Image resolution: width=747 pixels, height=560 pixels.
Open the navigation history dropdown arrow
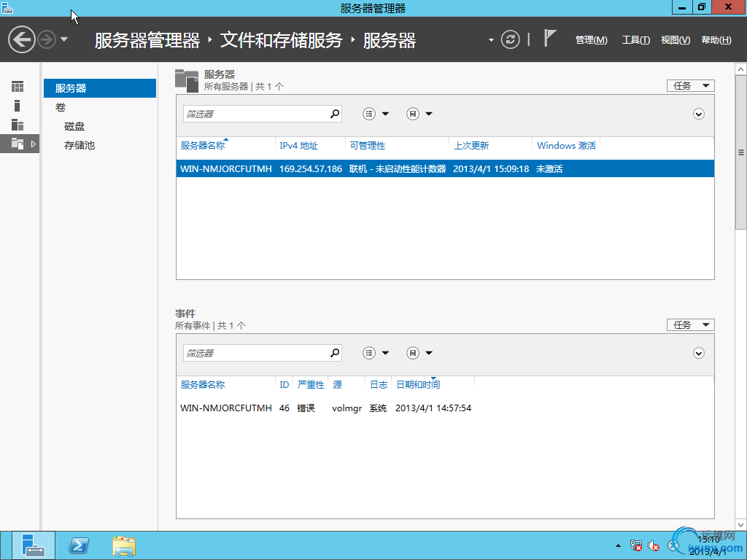coord(64,39)
